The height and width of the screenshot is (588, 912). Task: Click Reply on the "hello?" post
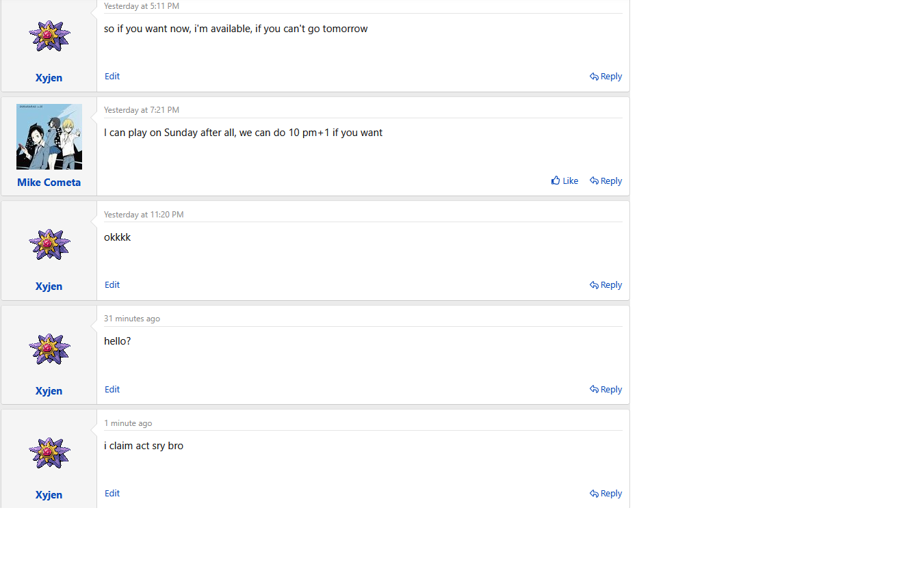pyautogui.click(x=606, y=389)
